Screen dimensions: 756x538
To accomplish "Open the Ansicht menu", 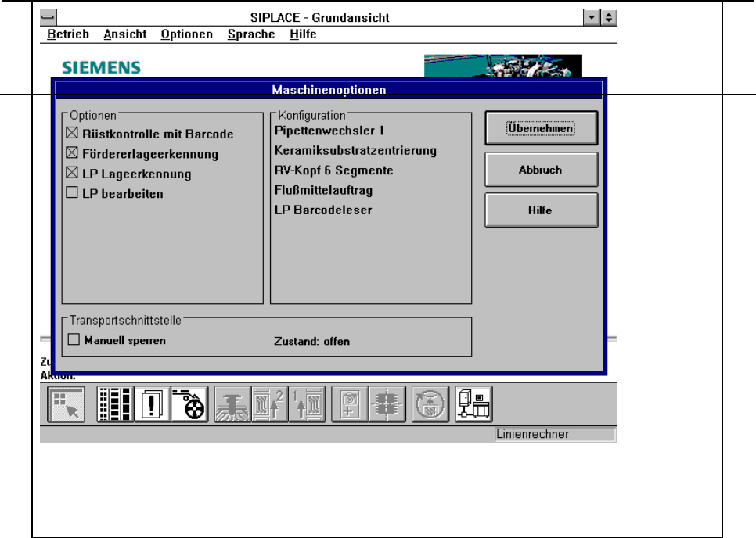I will (125, 34).
